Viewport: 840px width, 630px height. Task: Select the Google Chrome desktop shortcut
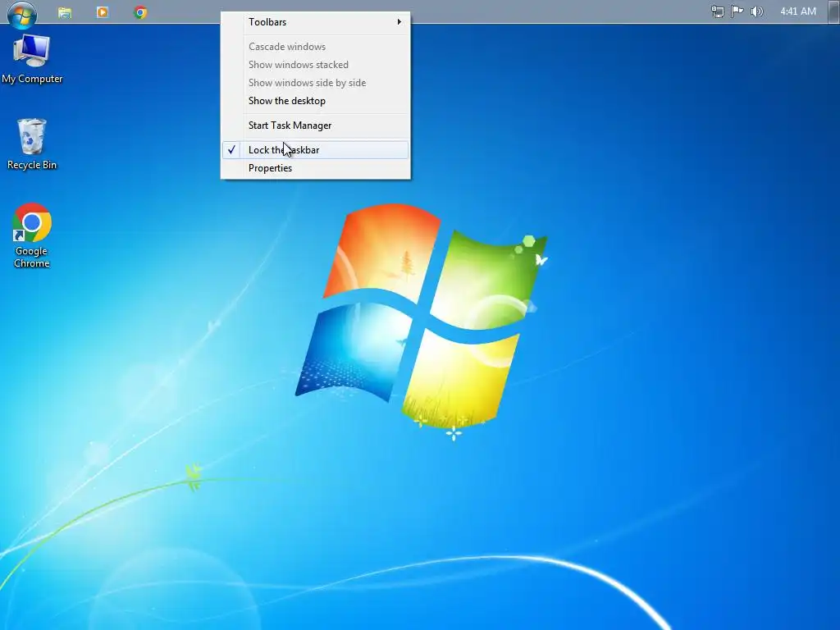pyautogui.click(x=32, y=235)
